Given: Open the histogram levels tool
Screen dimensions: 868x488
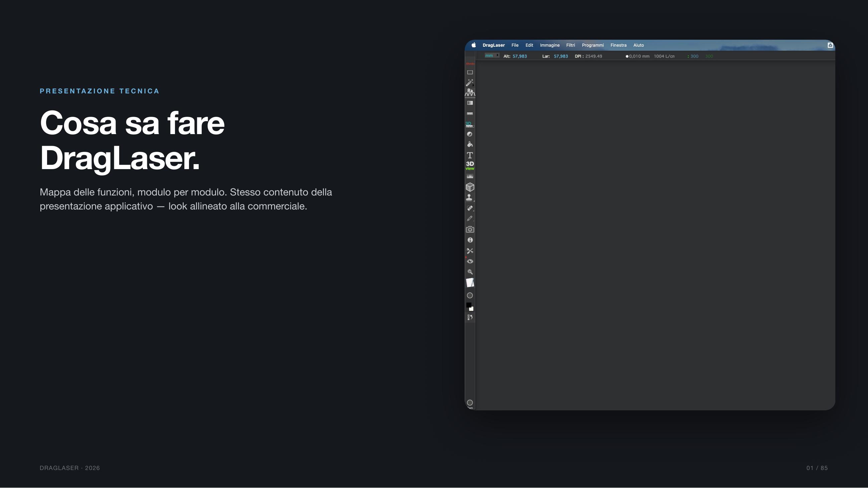Looking at the screenshot, I should tap(470, 176).
